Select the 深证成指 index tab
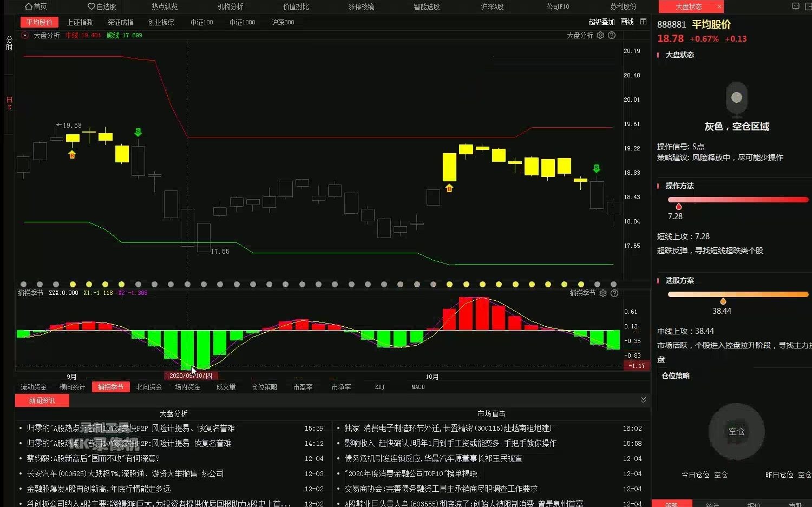 [x=120, y=22]
